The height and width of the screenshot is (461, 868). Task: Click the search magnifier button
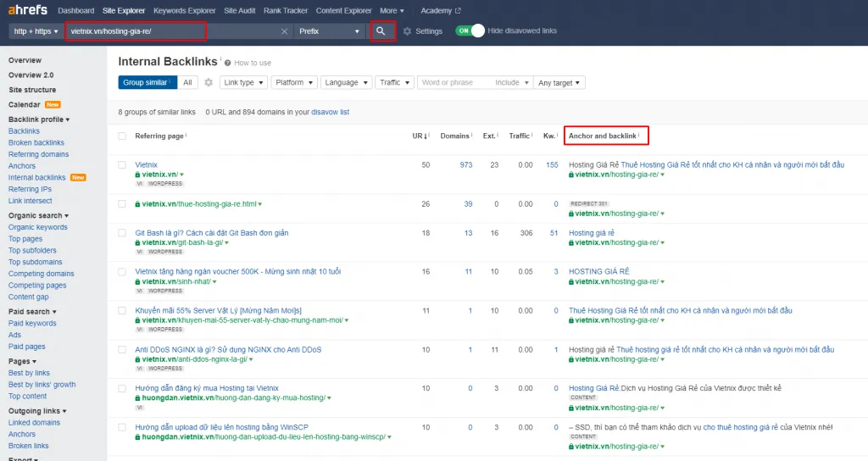coord(381,31)
